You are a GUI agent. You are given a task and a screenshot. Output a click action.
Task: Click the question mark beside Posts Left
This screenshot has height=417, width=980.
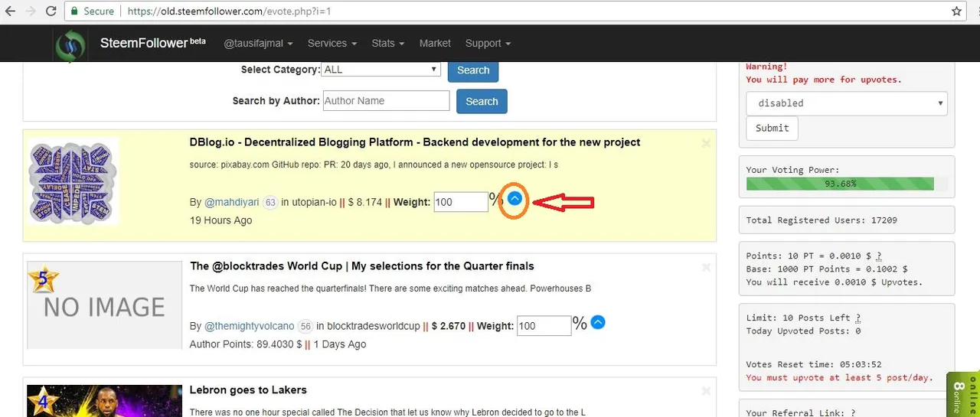tap(858, 318)
